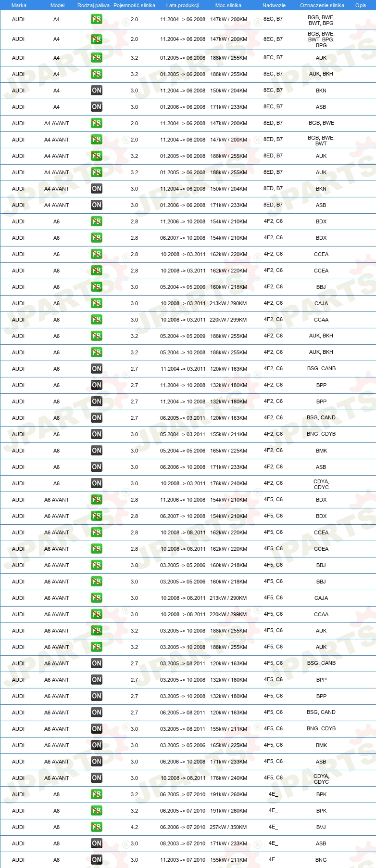Click the ON icon in the A6 4F2 ASB row
Viewport: 376px width, 868px height.
click(97, 467)
